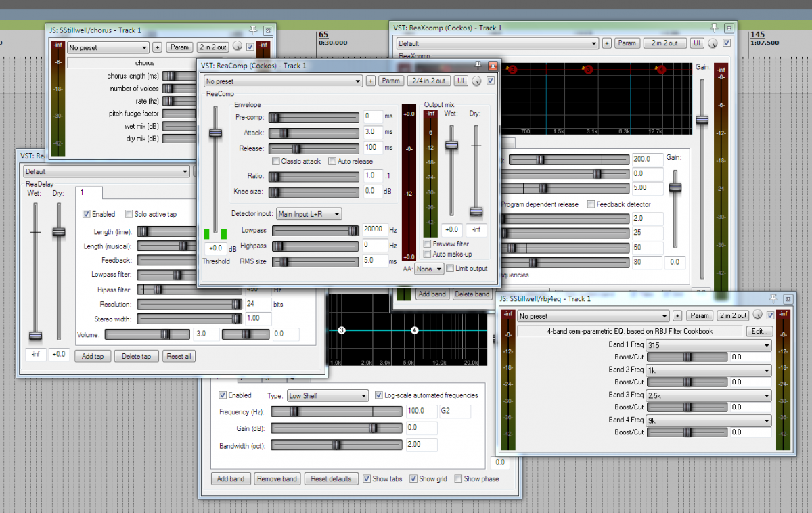Viewport: 812px width, 513px height.
Task: Click Add tap button in ReaDelay
Action: [x=93, y=357]
